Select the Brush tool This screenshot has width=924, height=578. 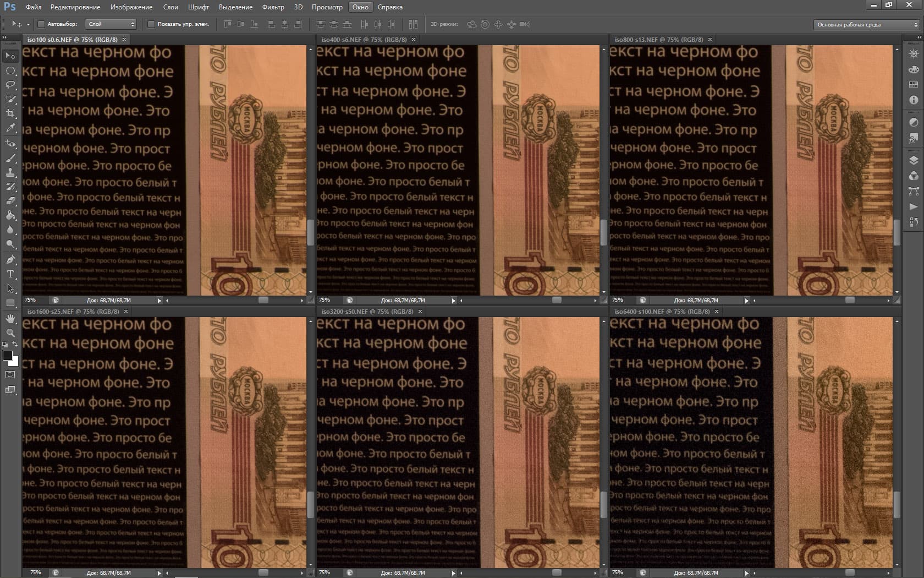tap(10, 158)
